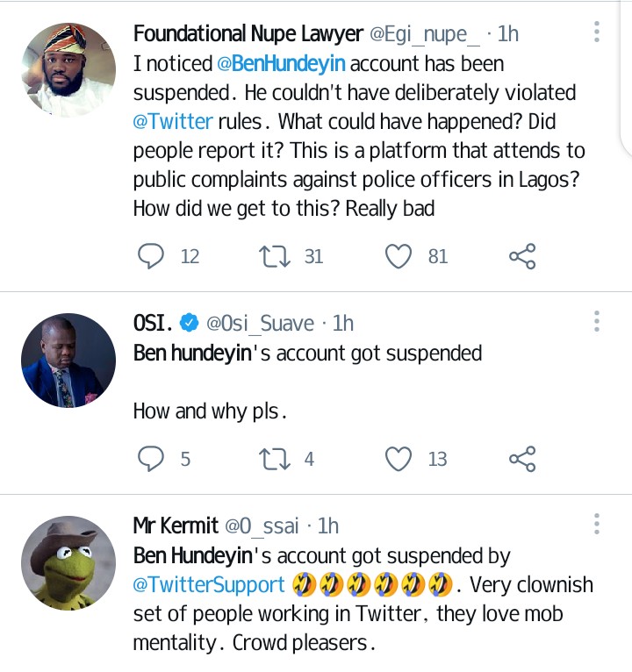
Task: Tap the @TwitterSupport mention
Action: point(209,585)
